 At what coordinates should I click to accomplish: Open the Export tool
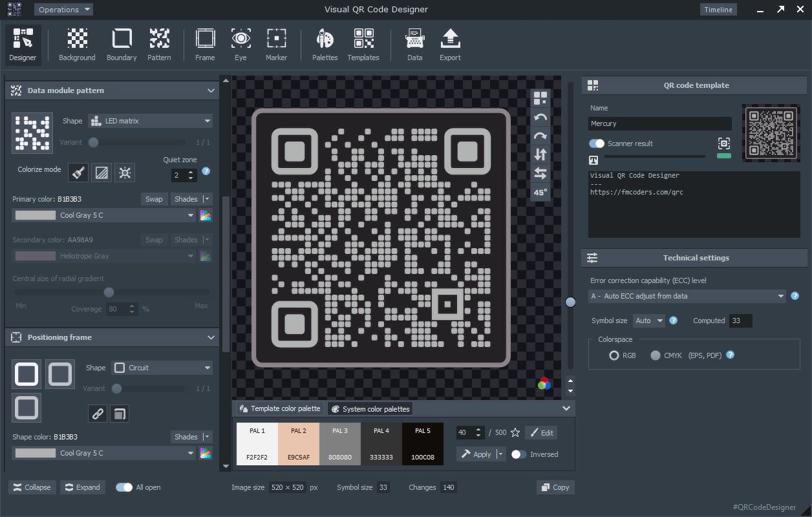[x=450, y=45]
